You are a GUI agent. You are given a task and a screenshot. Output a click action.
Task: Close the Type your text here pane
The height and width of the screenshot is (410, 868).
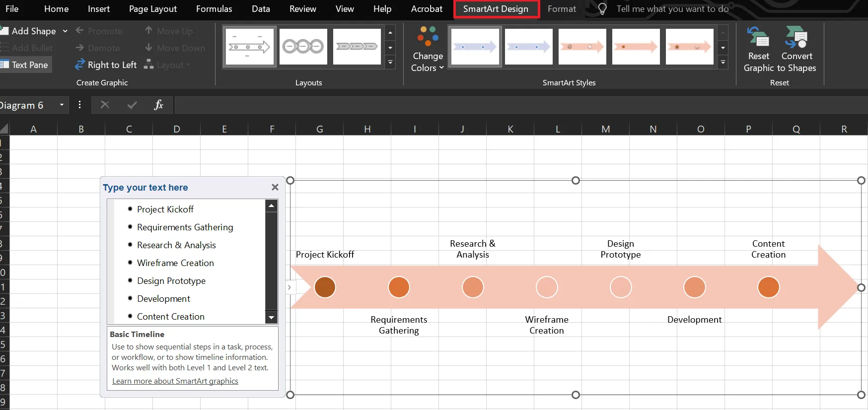[x=275, y=187]
